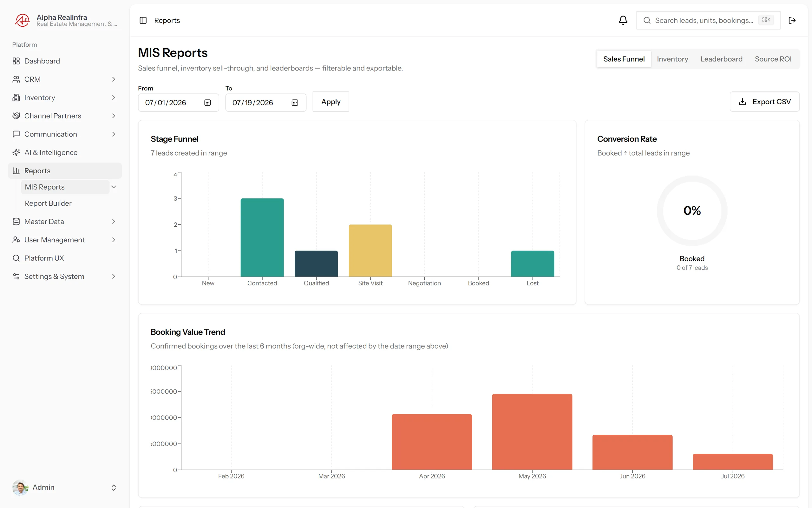The image size is (812, 508).
Task: Click the To date field
Action: 265,103
